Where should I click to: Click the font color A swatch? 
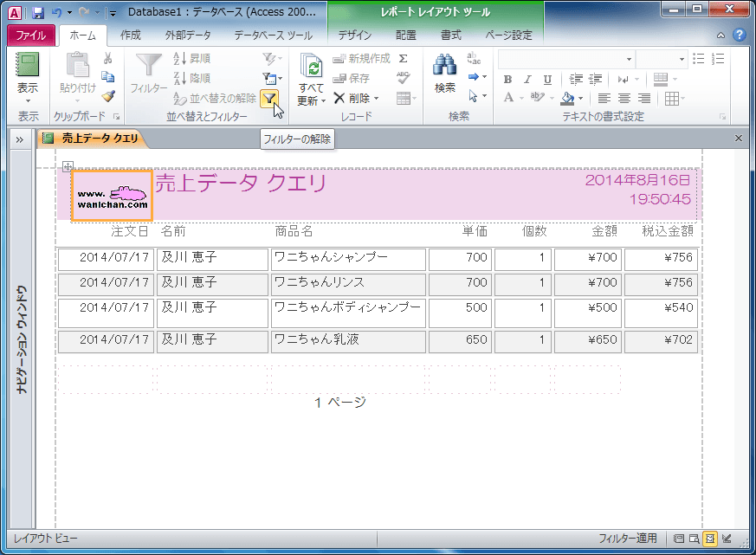[x=508, y=98]
